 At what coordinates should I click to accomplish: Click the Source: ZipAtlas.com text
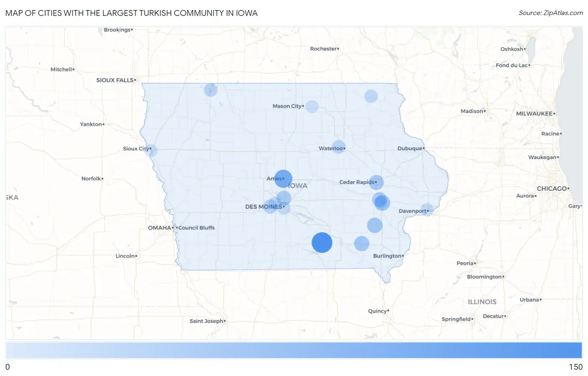551,13
